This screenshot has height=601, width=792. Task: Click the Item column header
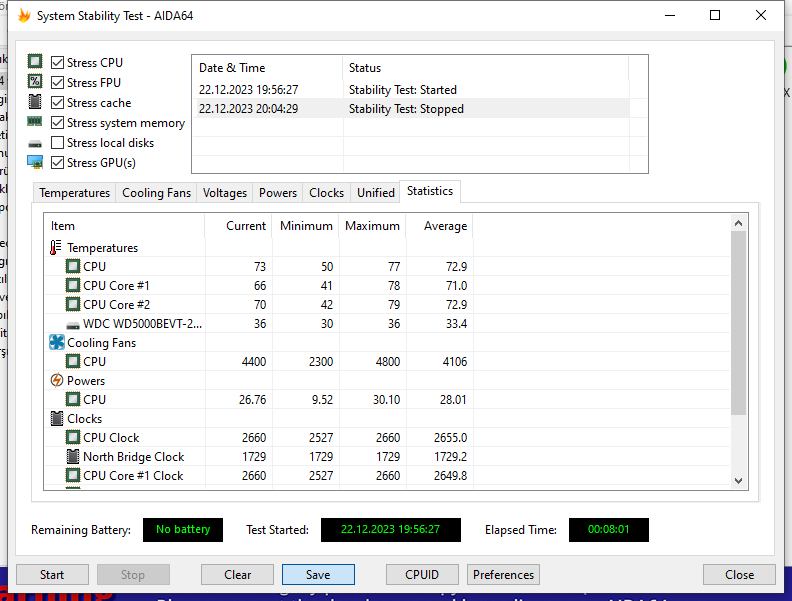(124, 226)
